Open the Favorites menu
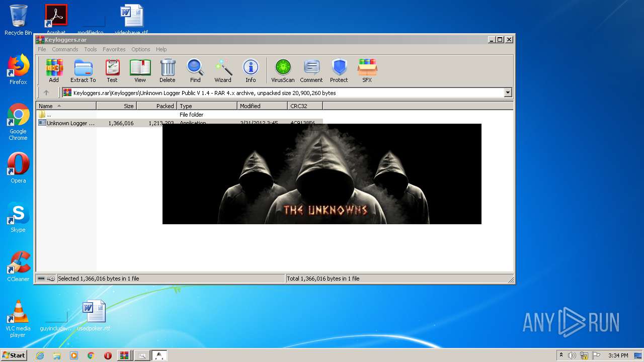644x362 pixels. point(114,49)
